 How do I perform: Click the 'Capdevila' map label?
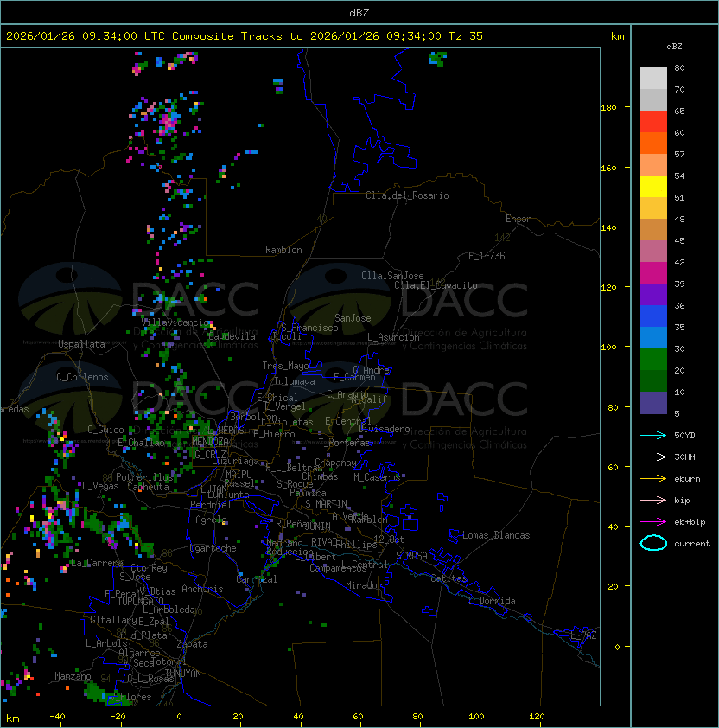(231, 336)
